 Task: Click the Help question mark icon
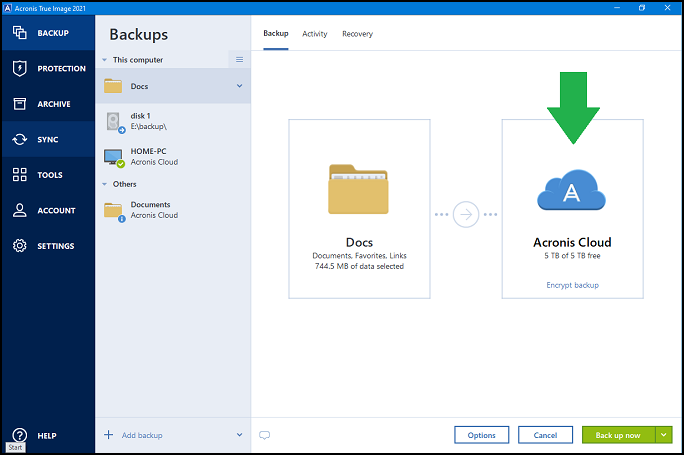click(19, 435)
